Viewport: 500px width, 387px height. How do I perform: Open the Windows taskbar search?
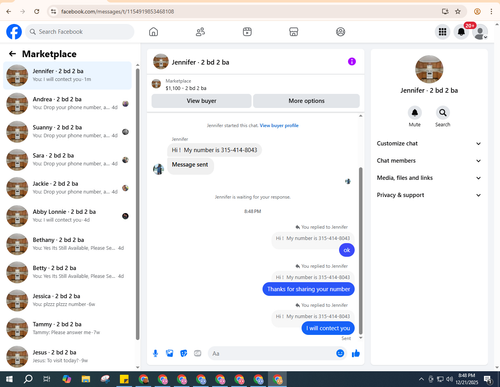point(28,379)
